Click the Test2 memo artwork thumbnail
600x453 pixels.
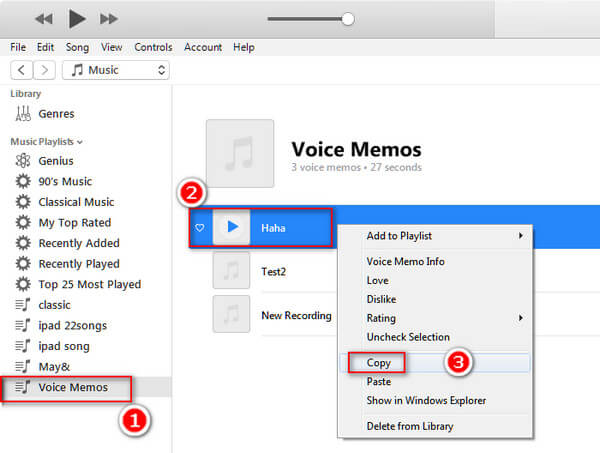tap(232, 270)
